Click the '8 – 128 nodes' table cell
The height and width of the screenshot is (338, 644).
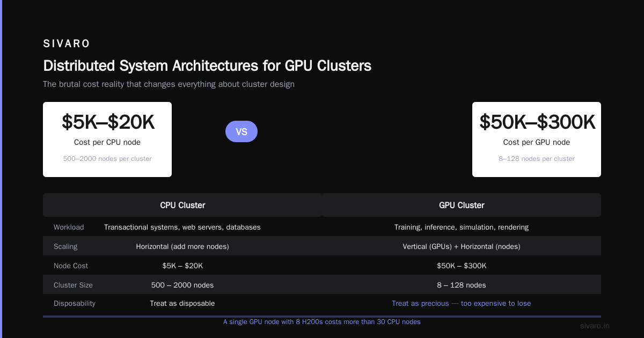click(x=462, y=285)
